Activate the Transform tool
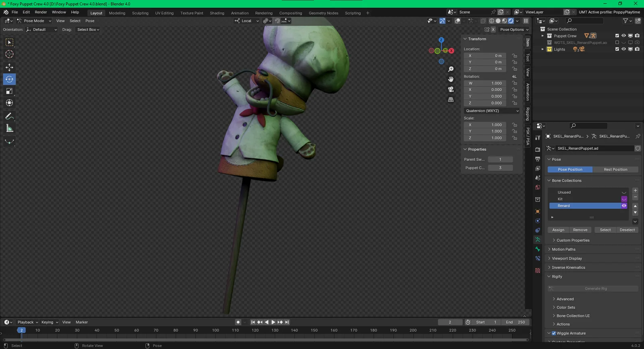This screenshot has height=349, width=644. point(9,103)
